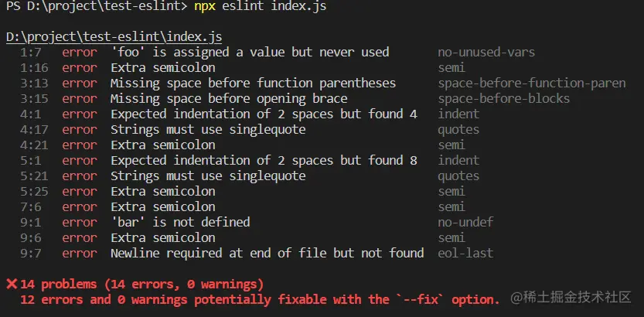
Task: Open the D:\project\test-eslint\index.js file path link
Action: (114, 37)
